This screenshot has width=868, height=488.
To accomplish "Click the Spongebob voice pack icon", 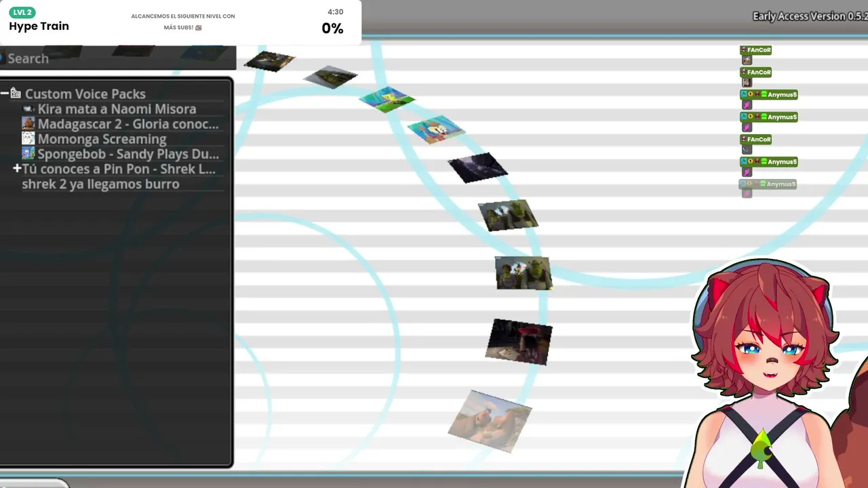I will 28,154.
